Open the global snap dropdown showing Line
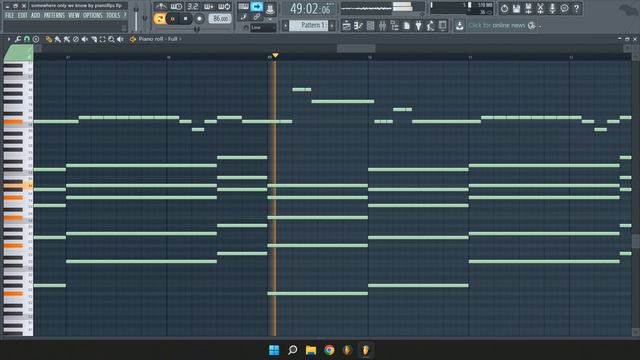Viewport: 640px width, 360px height. [263, 27]
